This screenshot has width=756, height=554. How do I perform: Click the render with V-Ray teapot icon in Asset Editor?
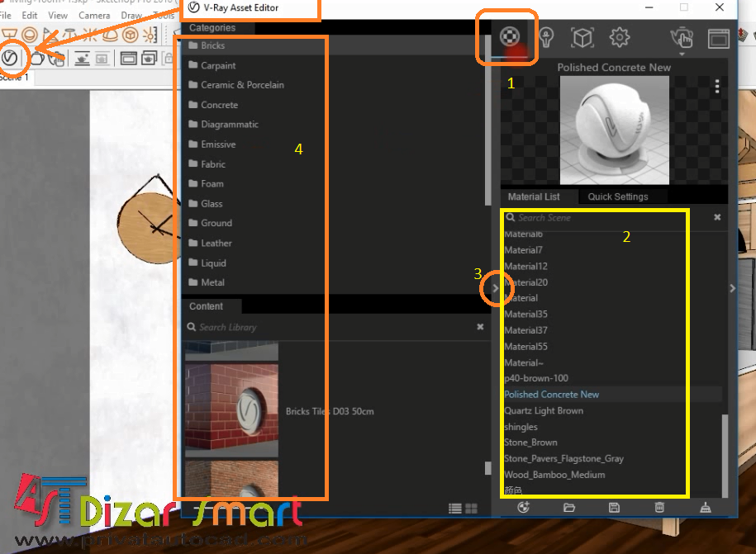point(682,38)
